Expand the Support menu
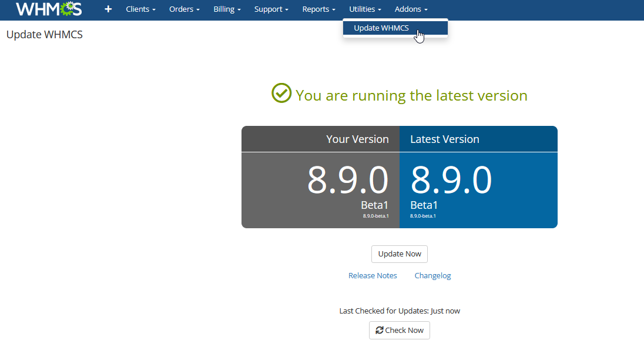 pyautogui.click(x=271, y=9)
